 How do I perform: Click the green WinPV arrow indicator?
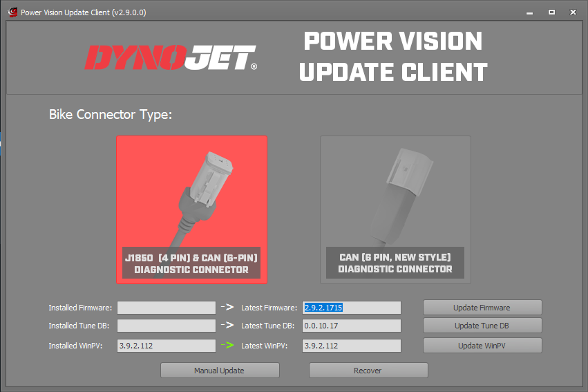227,345
